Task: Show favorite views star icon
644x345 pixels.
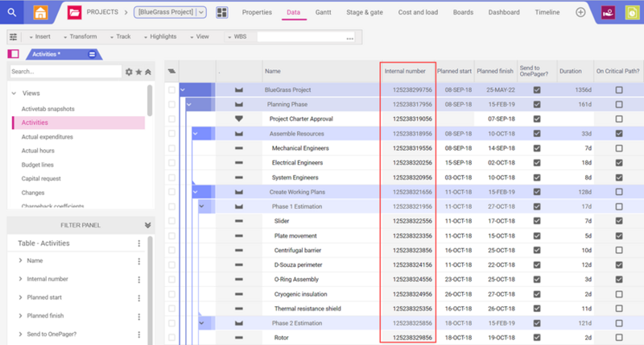Action: pyautogui.click(x=138, y=72)
